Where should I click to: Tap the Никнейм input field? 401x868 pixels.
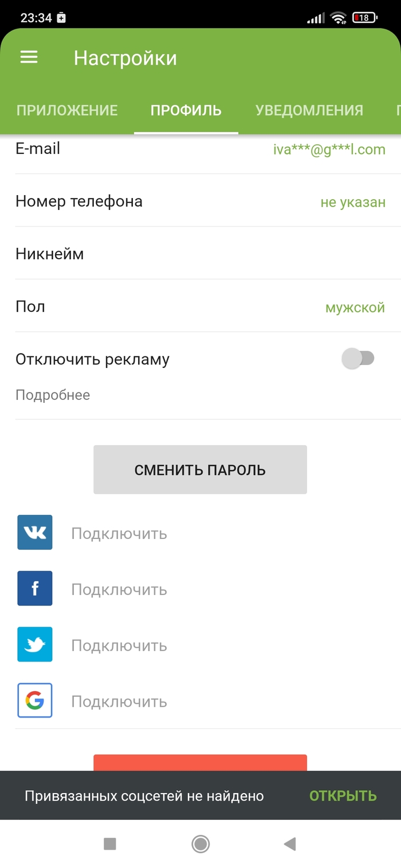pyautogui.click(x=200, y=253)
